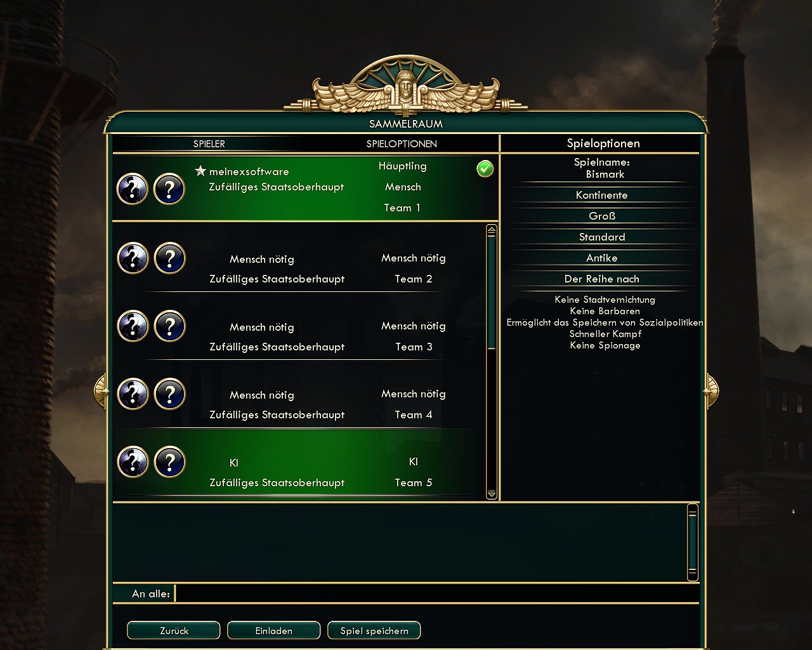Focus the 'An alle' chat input field

tap(436, 594)
